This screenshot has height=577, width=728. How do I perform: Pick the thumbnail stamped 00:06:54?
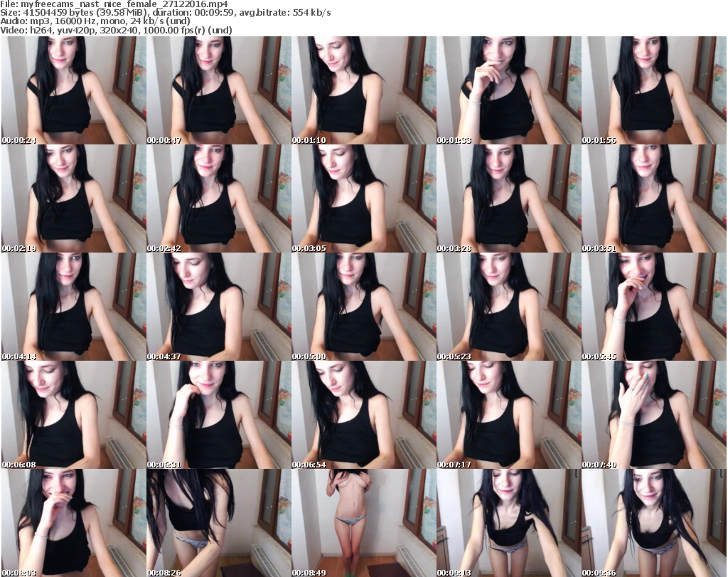pos(363,415)
